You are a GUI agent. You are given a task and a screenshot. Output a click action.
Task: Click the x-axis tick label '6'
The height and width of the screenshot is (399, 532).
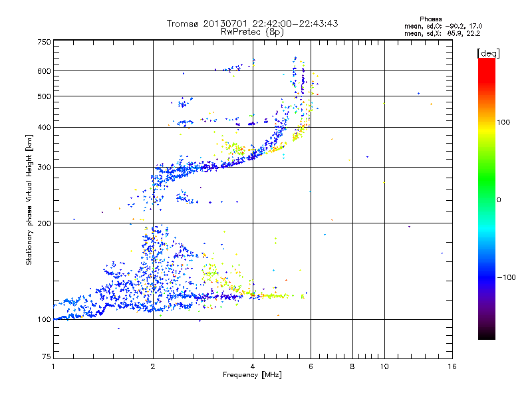pos(311,366)
